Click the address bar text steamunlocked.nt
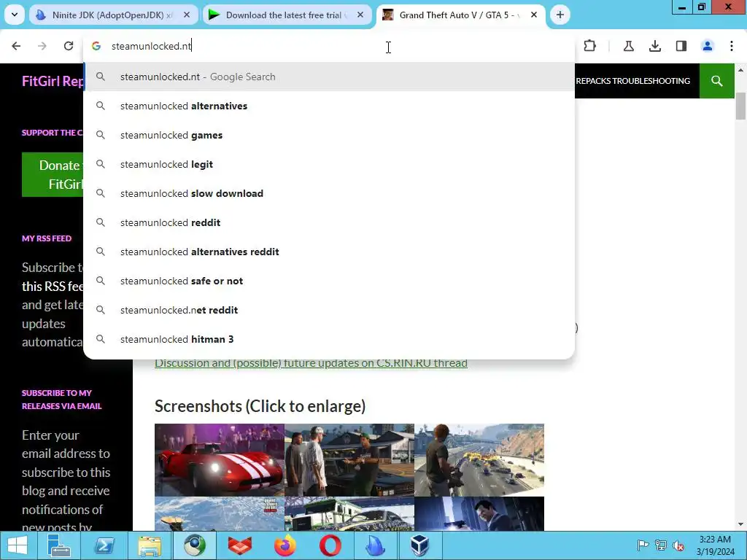This screenshot has width=747, height=560. [152, 46]
